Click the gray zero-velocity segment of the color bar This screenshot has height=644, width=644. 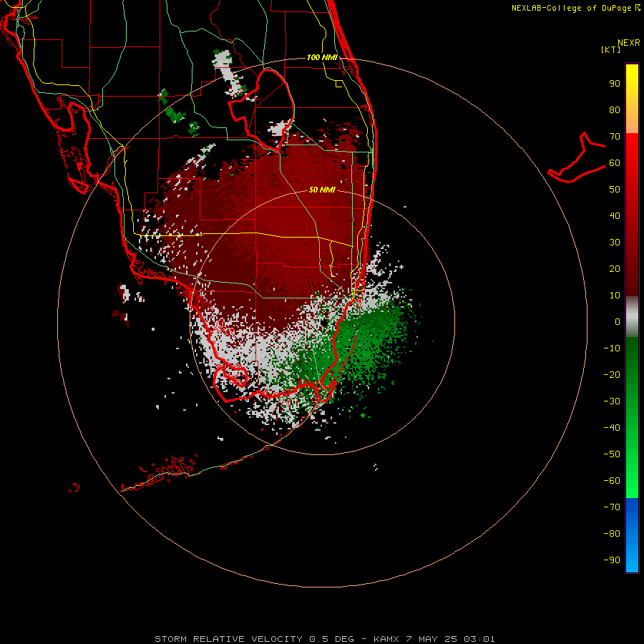click(x=632, y=316)
